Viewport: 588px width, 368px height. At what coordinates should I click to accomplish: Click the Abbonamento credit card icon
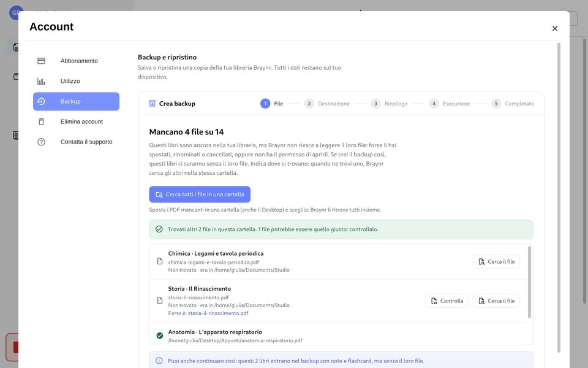click(41, 61)
